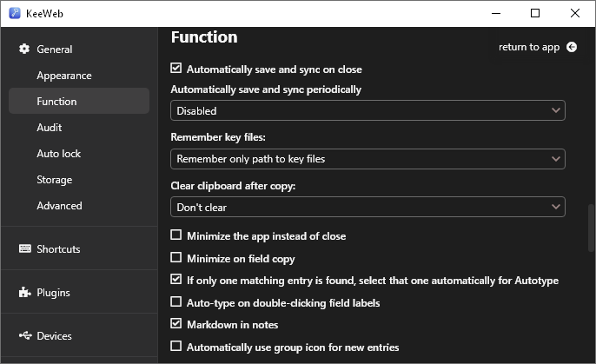Disable automatically save and sync on close
This screenshot has height=364, width=596.
point(176,69)
